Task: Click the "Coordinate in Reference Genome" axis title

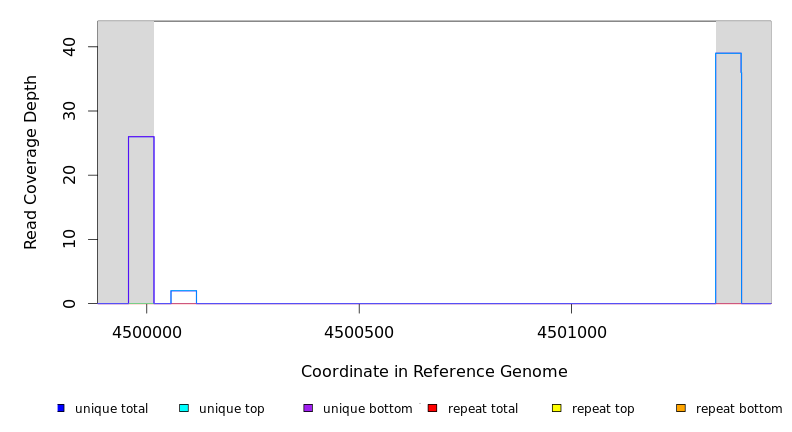Action: pos(434,372)
